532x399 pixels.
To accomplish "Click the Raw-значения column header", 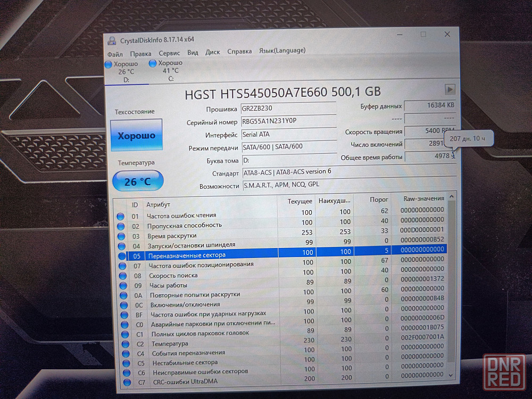I will point(418,198).
